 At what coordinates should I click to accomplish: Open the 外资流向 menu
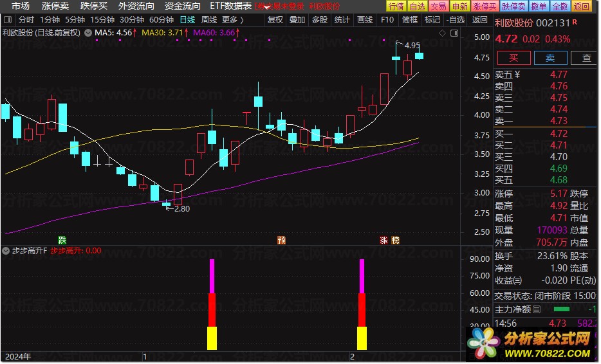[x=136, y=6]
